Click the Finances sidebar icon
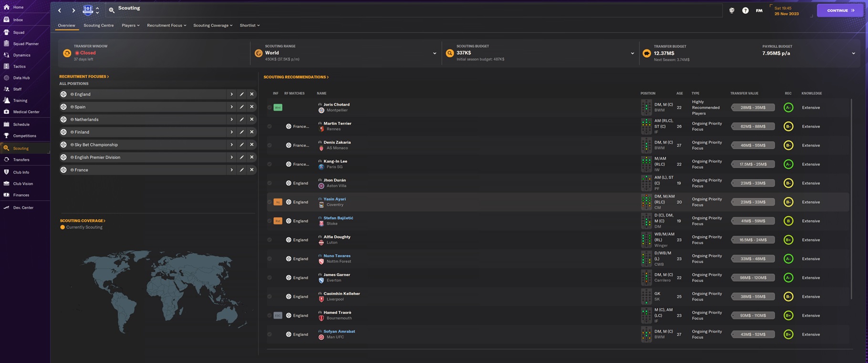The image size is (868, 363). pyautogui.click(x=7, y=195)
